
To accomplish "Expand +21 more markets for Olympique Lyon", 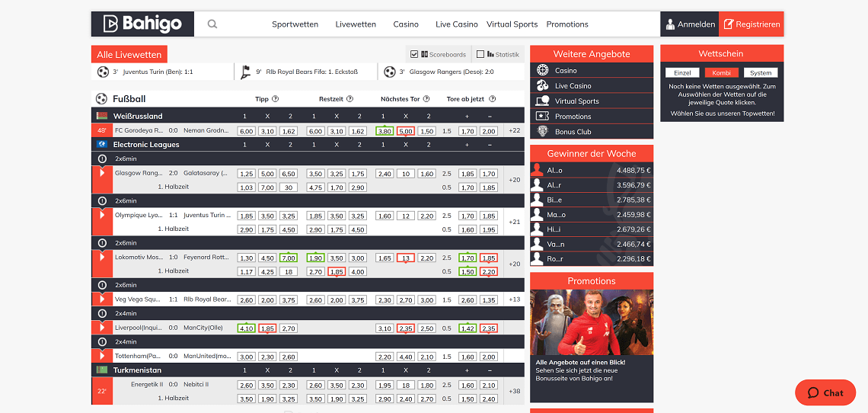I will coord(514,222).
